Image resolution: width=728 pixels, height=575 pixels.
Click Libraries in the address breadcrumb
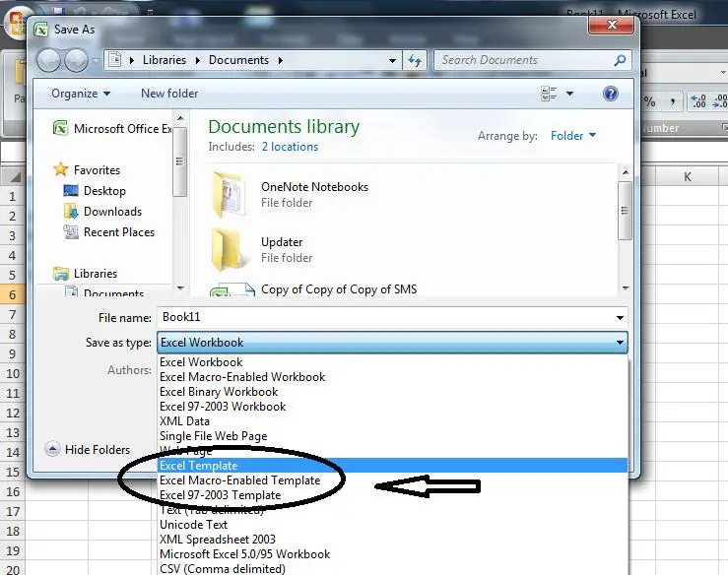pyautogui.click(x=164, y=60)
